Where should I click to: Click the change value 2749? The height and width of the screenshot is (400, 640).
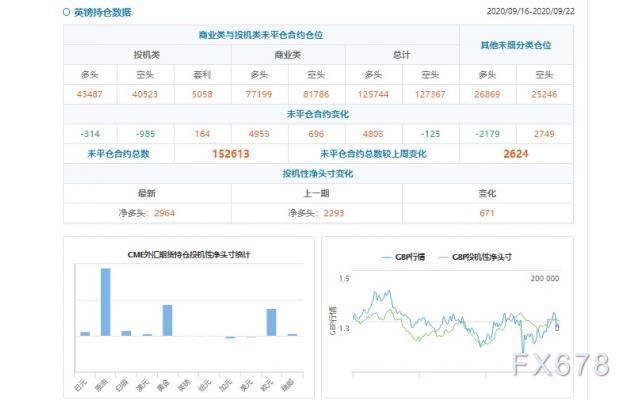pos(544,134)
